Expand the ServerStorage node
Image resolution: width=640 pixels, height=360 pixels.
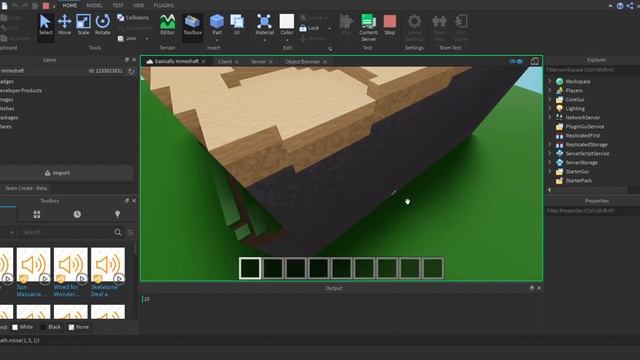point(550,162)
